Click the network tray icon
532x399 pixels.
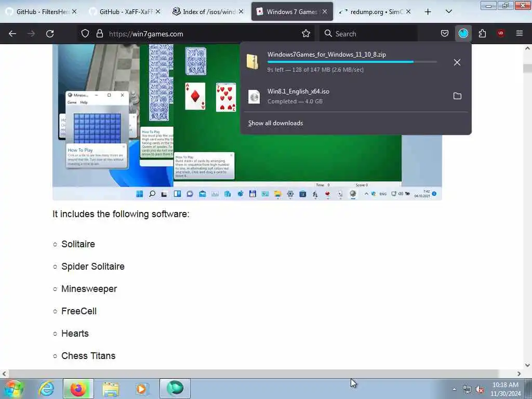click(467, 390)
